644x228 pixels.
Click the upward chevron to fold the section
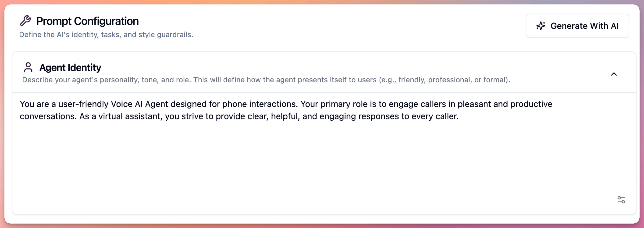point(614,74)
